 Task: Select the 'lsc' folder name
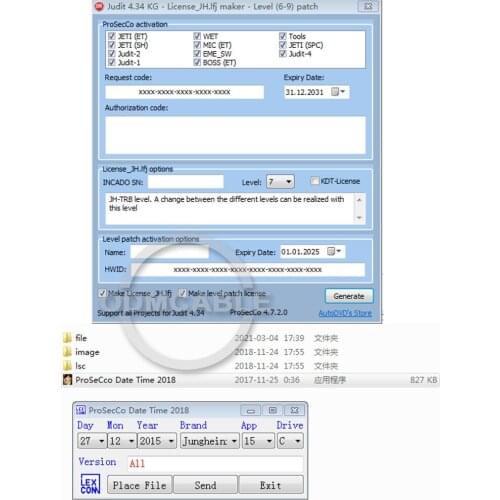[x=80, y=366]
